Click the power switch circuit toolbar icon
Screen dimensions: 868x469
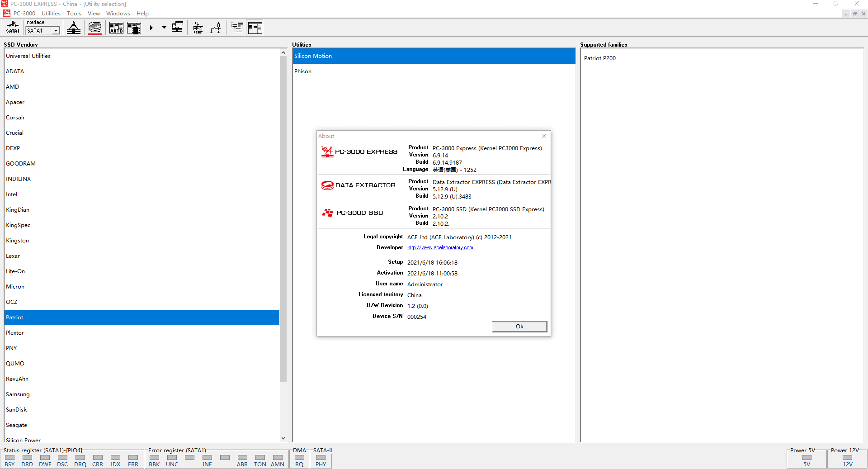tap(216, 28)
